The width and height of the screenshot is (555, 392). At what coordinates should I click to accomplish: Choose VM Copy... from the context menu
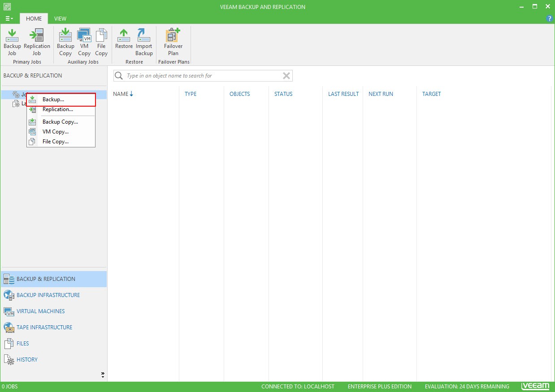[61, 132]
